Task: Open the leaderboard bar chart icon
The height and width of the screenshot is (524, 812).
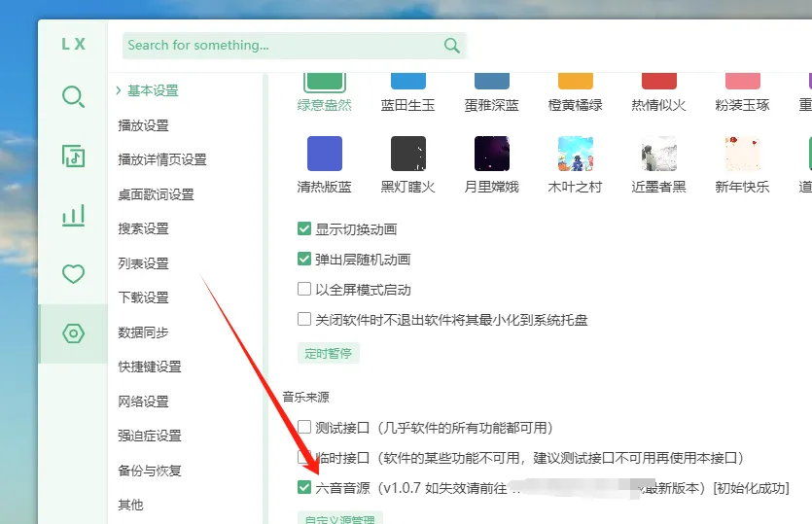Action: [73, 216]
